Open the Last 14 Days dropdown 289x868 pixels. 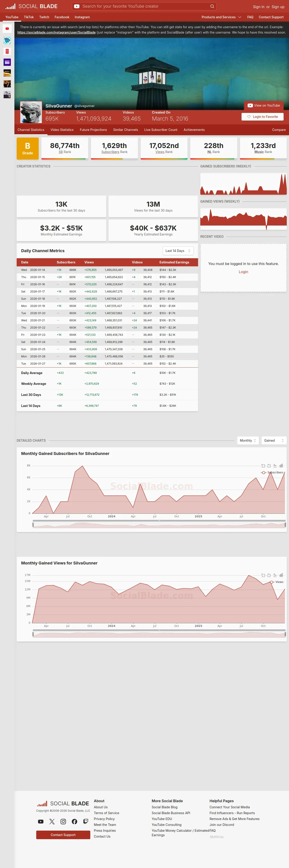(x=178, y=251)
